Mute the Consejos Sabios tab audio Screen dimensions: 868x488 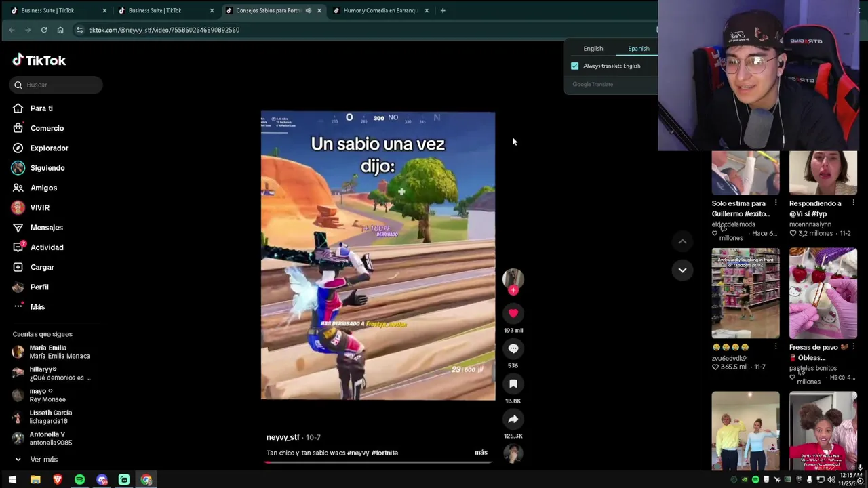[x=308, y=10]
